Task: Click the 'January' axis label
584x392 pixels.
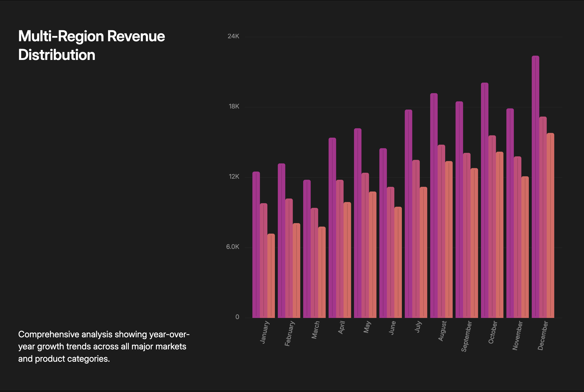Action: click(264, 332)
